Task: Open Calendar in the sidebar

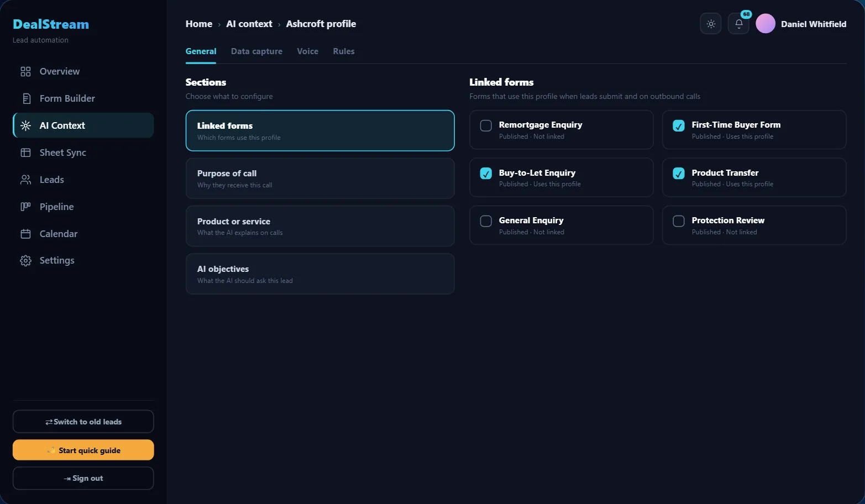Action: 83,234
